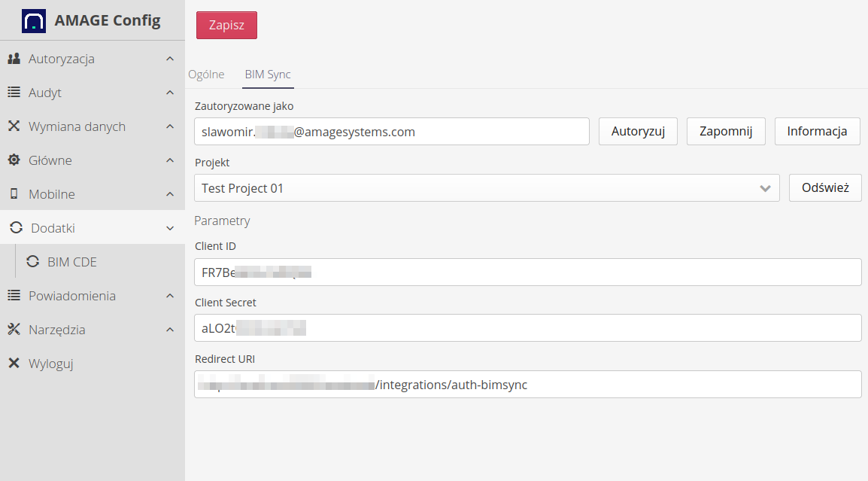The width and height of the screenshot is (868, 481).
Task: Click the Wymiana danych X icon
Action: tap(13, 126)
